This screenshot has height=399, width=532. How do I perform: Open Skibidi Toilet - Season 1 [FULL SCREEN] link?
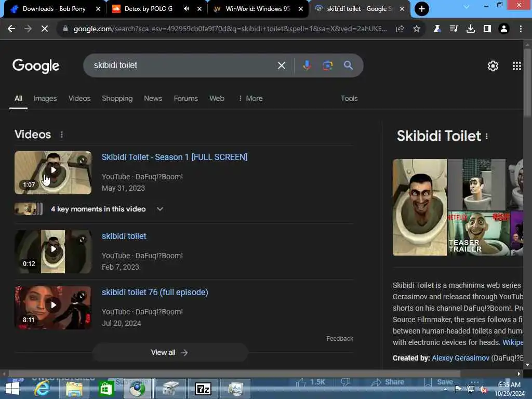[175, 157]
